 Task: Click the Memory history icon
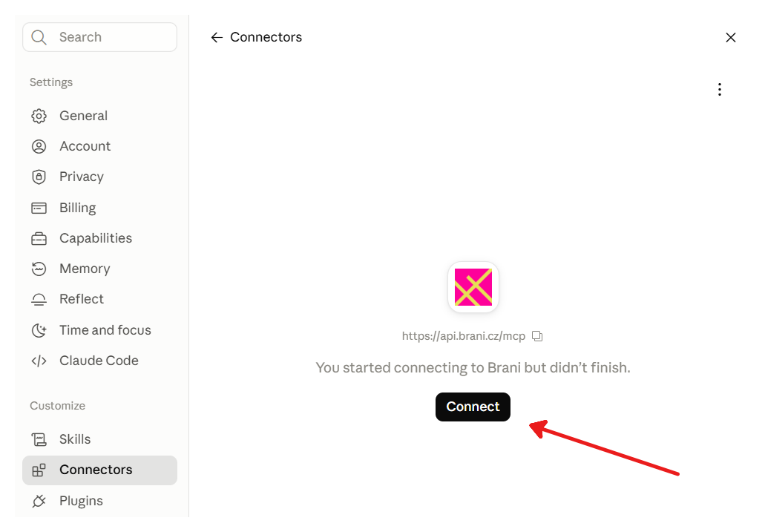click(x=39, y=269)
